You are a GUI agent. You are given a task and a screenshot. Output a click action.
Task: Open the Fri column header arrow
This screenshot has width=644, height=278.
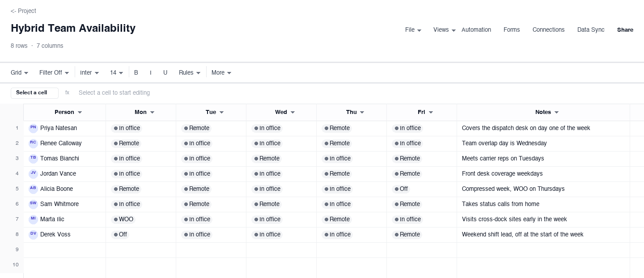pyautogui.click(x=431, y=112)
